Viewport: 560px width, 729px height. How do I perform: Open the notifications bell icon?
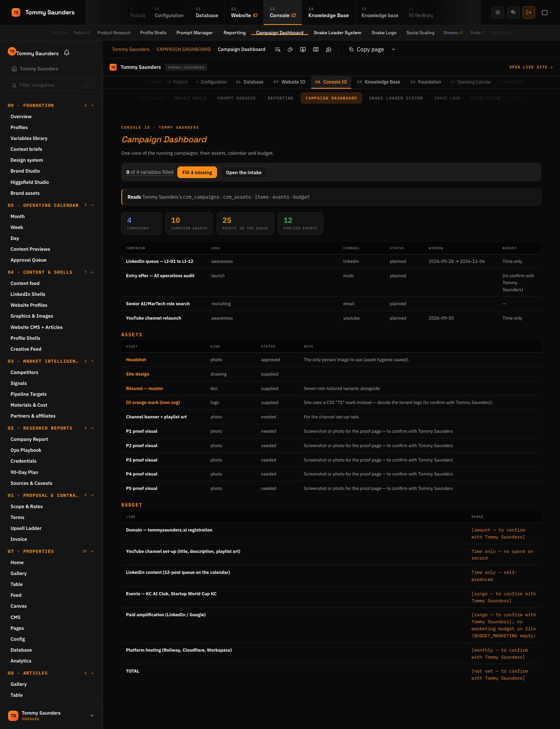point(66,53)
